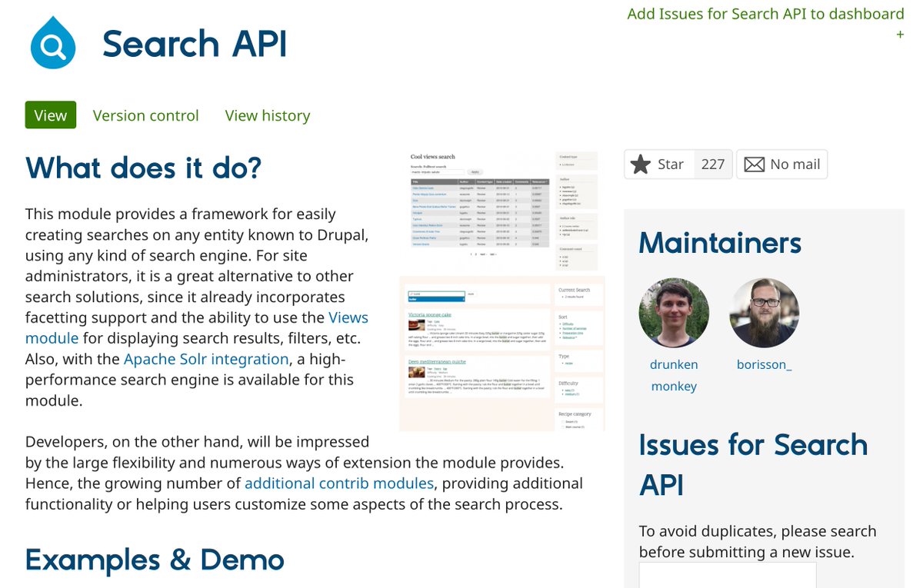Click drunken monkey username link
Image resolution: width=923 pixels, height=588 pixels.
(x=674, y=375)
